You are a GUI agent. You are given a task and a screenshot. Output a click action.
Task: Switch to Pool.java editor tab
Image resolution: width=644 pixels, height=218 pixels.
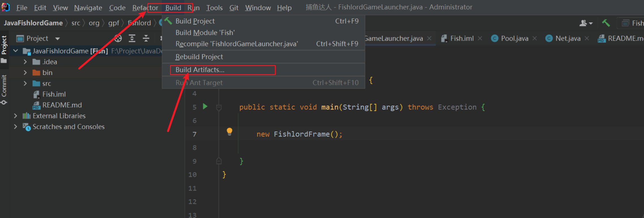point(514,39)
